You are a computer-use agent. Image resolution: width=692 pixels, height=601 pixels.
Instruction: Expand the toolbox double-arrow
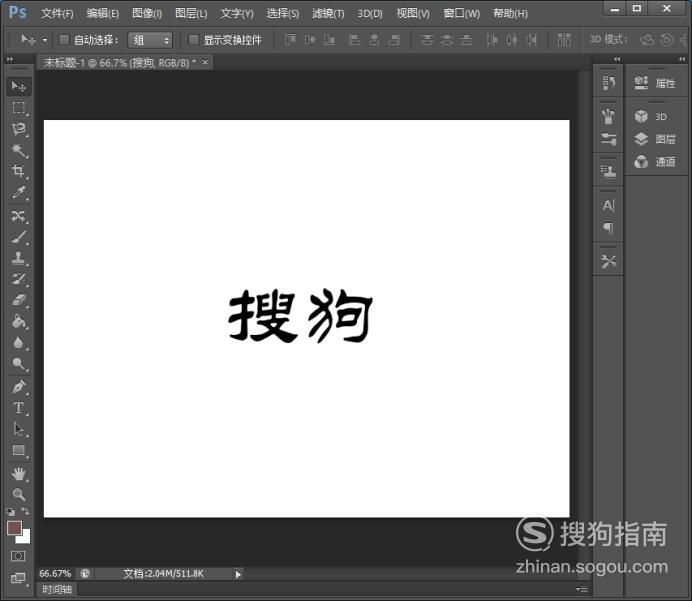click(x=10, y=59)
